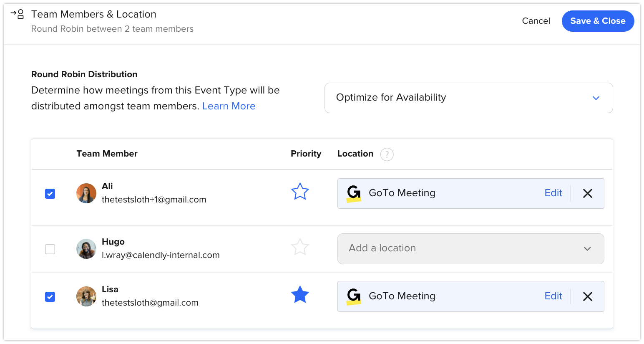
Task: Open the Learn More link
Action: (229, 106)
